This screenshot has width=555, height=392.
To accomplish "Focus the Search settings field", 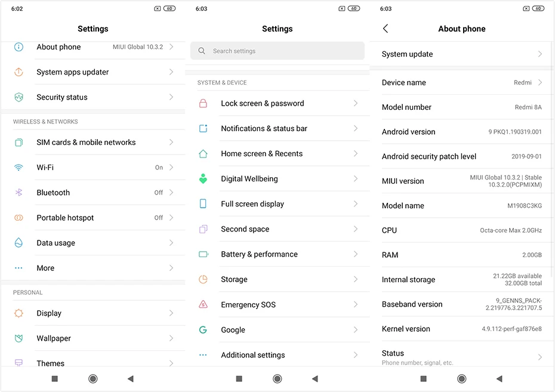I will pos(277,51).
